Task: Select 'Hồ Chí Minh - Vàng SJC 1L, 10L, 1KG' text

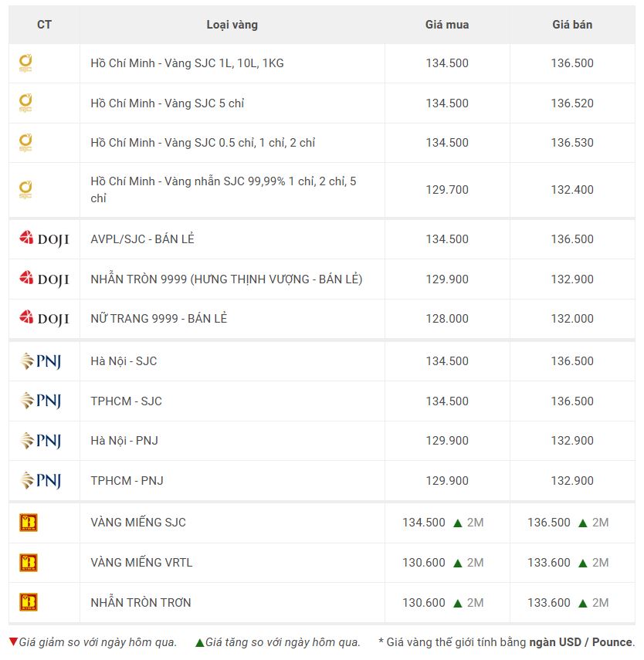Action: click(187, 63)
